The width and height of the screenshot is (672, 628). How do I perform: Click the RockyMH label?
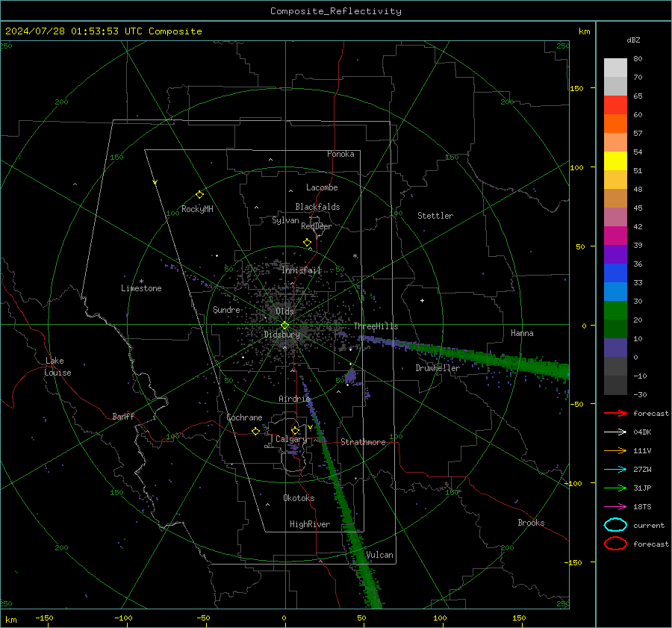click(x=197, y=209)
